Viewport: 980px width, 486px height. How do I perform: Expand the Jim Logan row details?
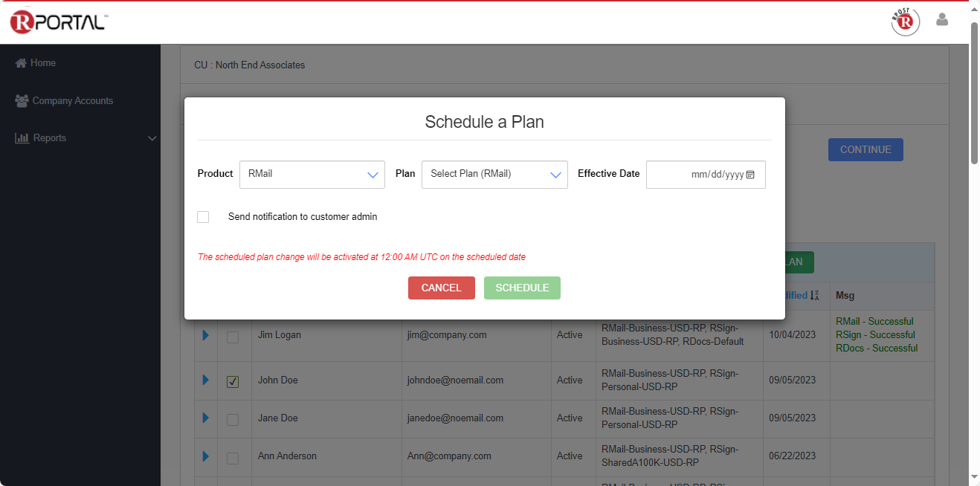point(206,335)
